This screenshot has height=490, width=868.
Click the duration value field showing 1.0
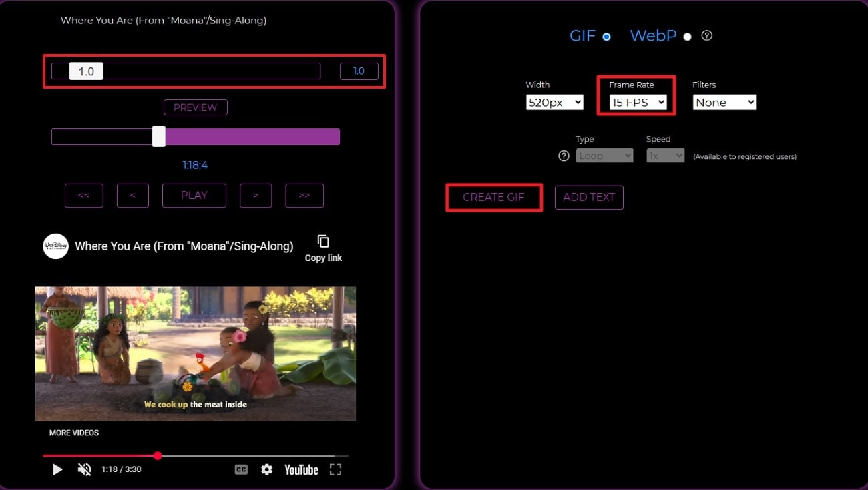click(x=359, y=71)
